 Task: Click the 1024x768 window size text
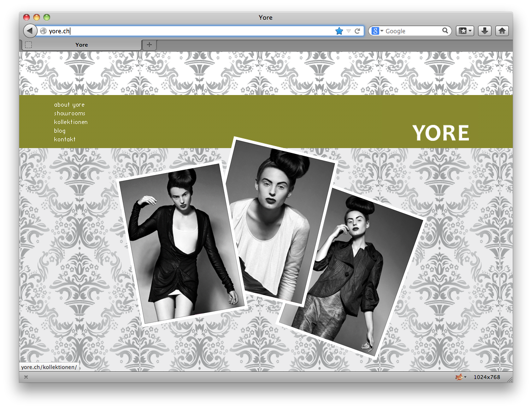(487, 377)
